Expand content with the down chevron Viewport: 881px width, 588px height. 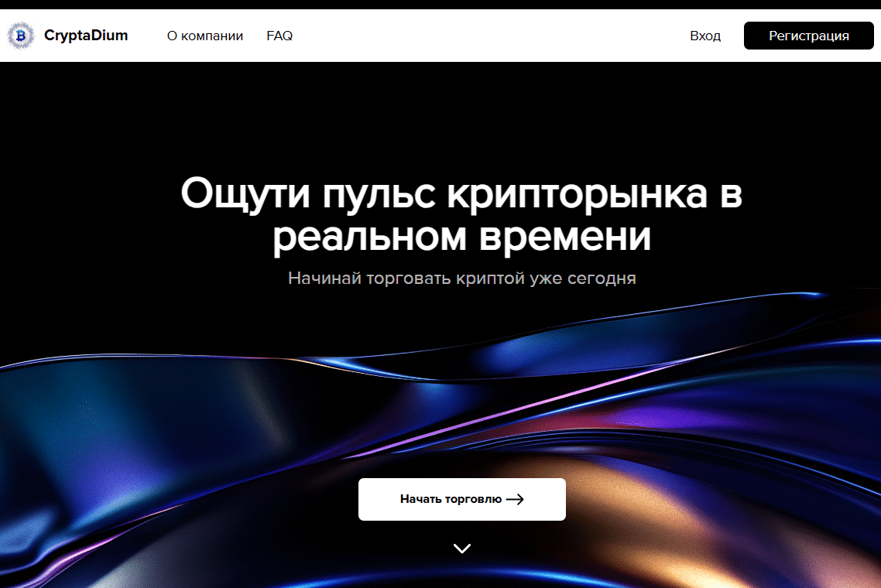(x=462, y=549)
